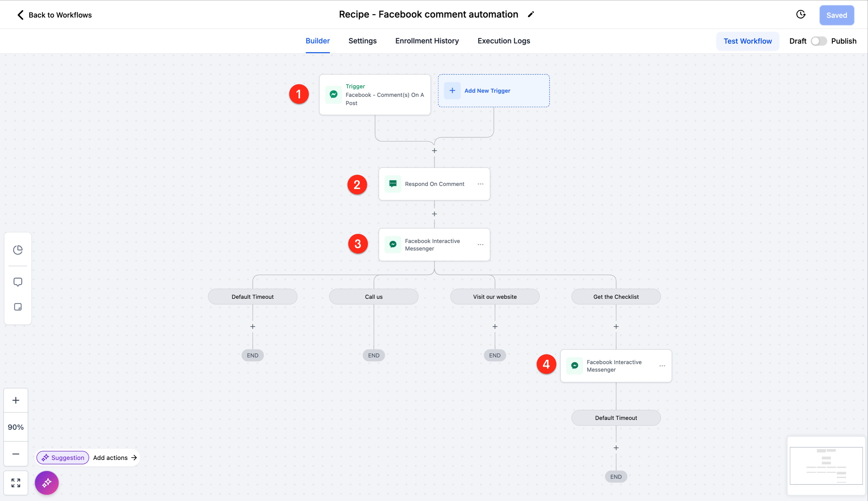The image size is (868, 501).
Task: Click Test Workflow button
Action: (747, 41)
